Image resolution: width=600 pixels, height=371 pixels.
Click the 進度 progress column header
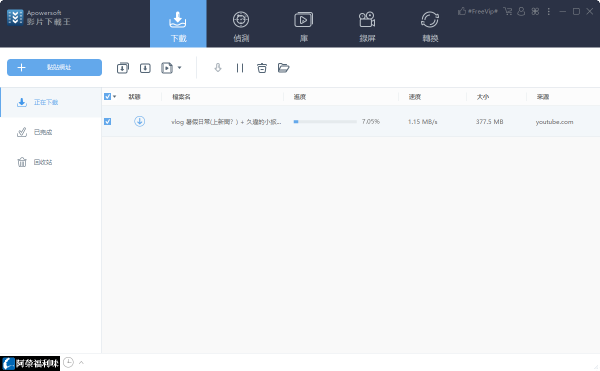300,97
